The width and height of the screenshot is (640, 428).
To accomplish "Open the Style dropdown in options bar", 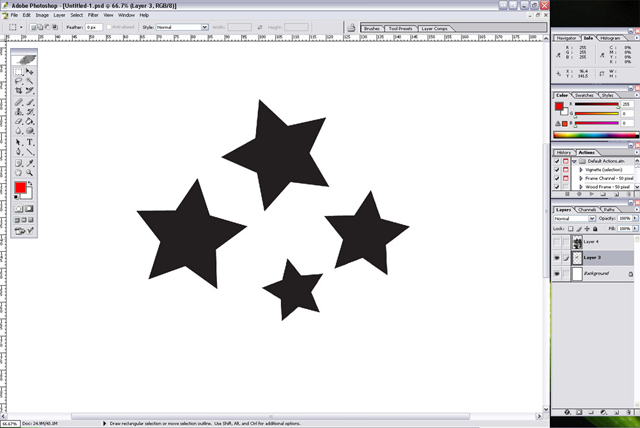I will pos(204,27).
